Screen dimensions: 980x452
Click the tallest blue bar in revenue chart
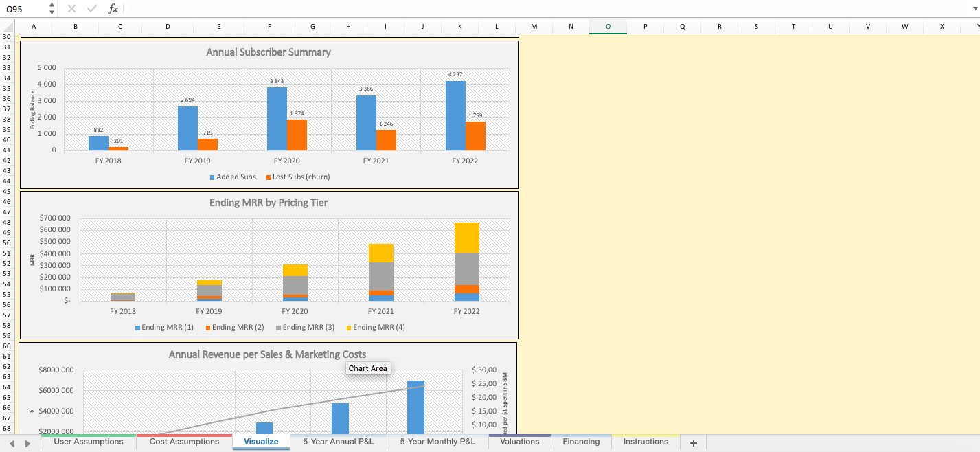pyautogui.click(x=416, y=407)
